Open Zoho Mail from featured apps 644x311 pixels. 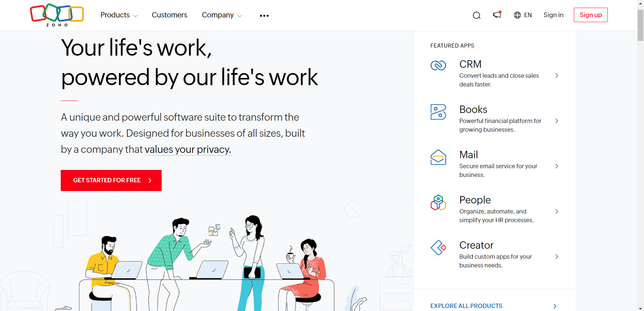(x=438, y=157)
